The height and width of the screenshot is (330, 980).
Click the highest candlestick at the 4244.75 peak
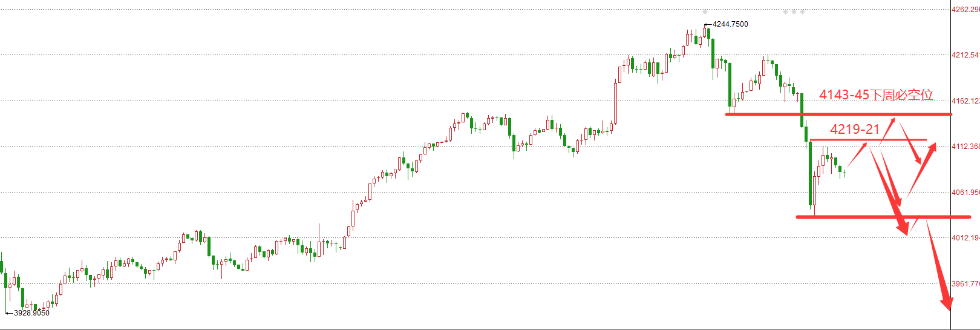click(x=705, y=33)
